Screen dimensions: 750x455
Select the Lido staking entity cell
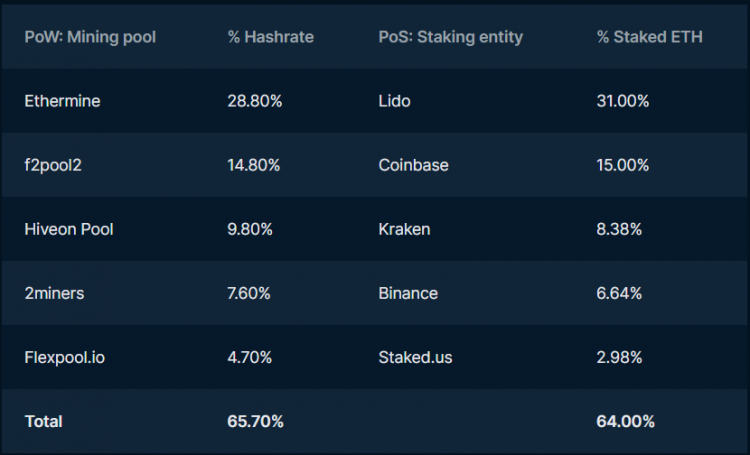coord(395,101)
